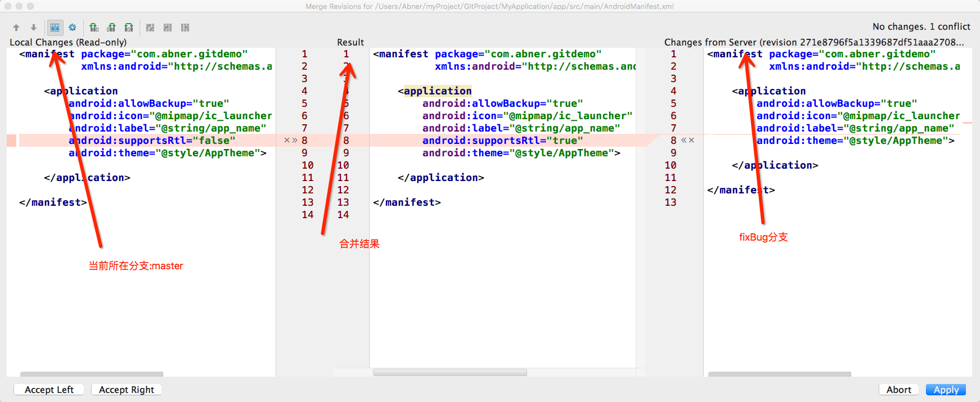Screen dimensions: 980x402
Task: Ignore server change with X on line 8
Action: [x=691, y=141]
